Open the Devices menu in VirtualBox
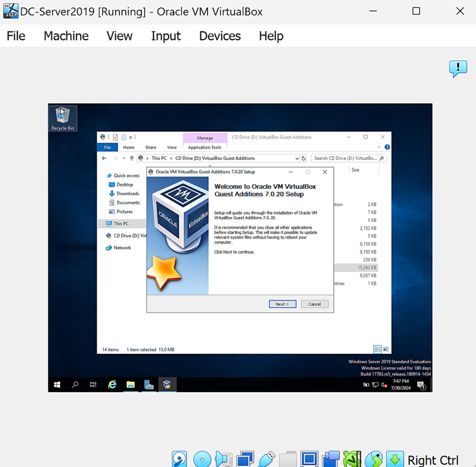Image resolution: width=476 pixels, height=467 pixels. point(220,36)
